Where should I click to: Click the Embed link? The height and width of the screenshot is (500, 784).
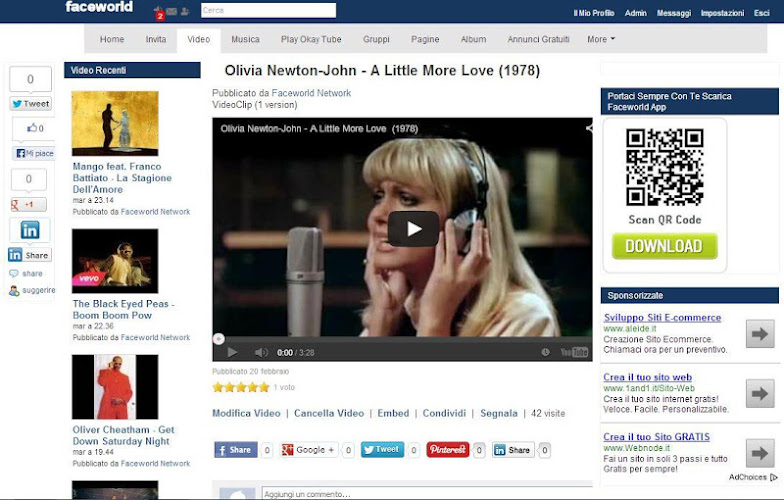click(x=393, y=414)
